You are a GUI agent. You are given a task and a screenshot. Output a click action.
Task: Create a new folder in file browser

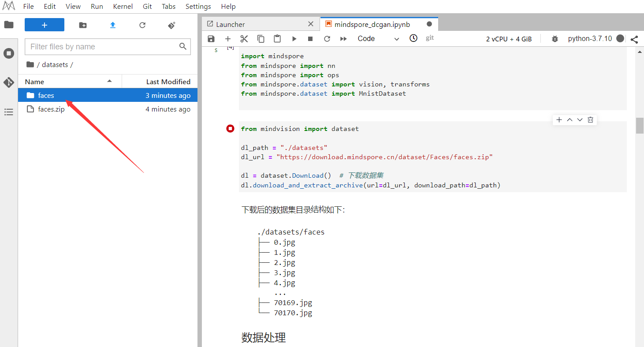[83, 25]
